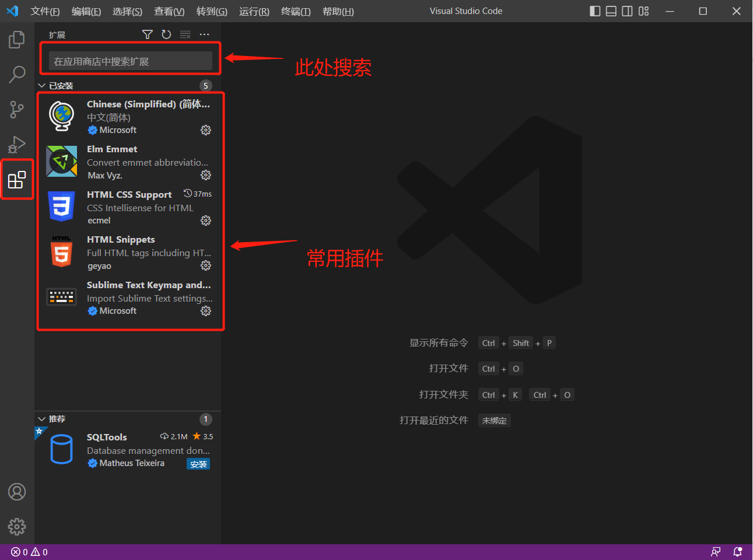The height and width of the screenshot is (560, 753).
Task: Click the 打开最近的文件 label
Action: coord(434,421)
